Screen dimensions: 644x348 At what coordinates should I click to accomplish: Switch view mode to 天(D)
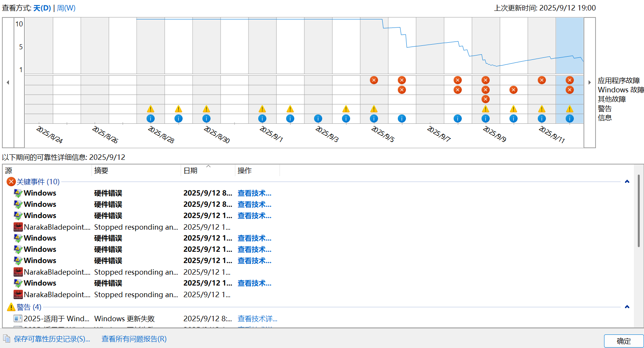click(42, 8)
